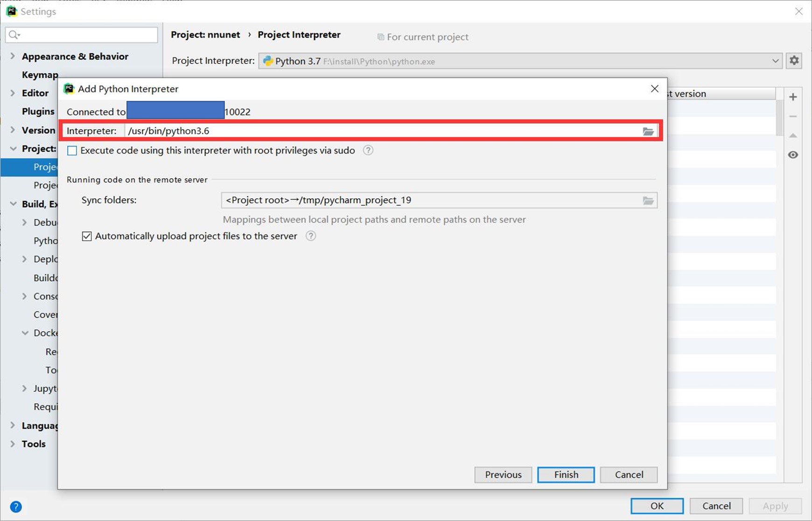This screenshot has width=812, height=521.
Task: Expand the Editor settings node
Action: coord(13,93)
